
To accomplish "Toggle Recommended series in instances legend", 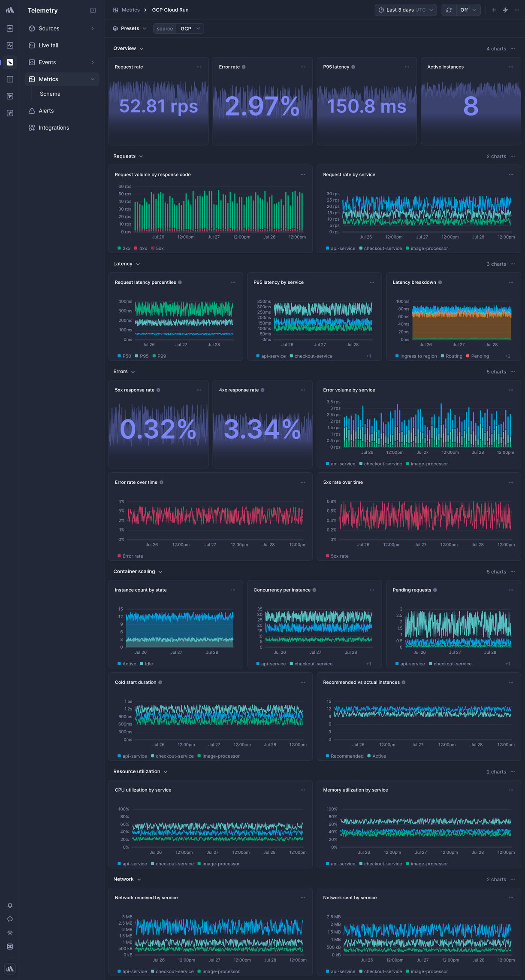I will pyautogui.click(x=344, y=756).
